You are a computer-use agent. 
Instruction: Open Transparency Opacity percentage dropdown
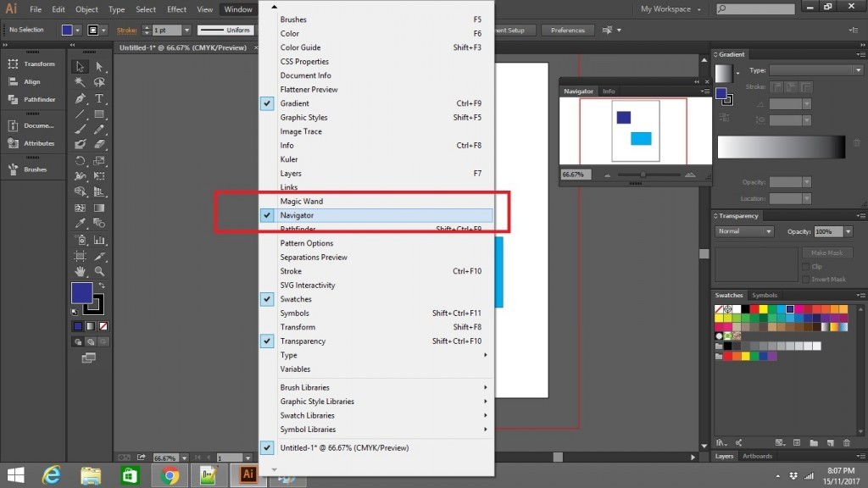pos(848,232)
